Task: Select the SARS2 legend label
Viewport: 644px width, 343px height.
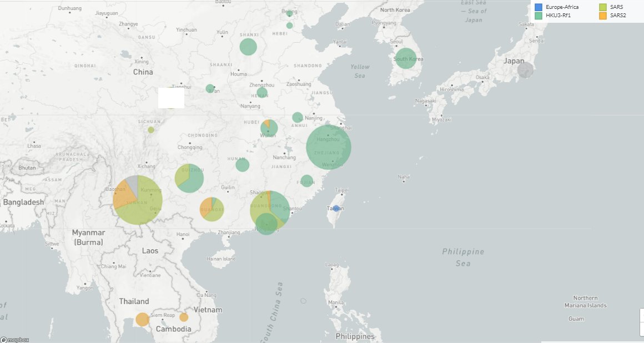Action: click(618, 16)
